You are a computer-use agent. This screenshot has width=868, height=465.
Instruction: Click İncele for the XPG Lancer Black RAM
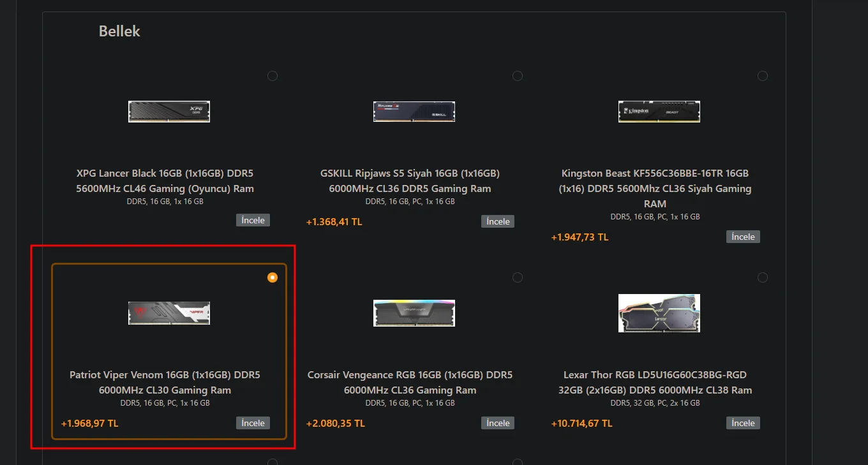pyautogui.click(x=253, y=220)
